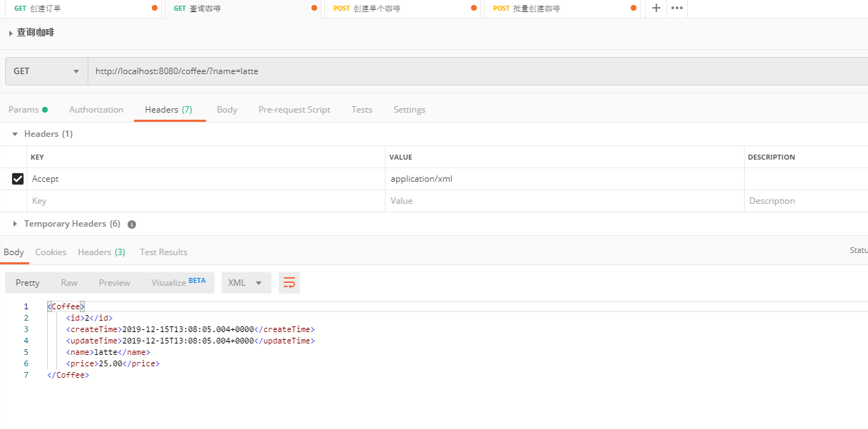Expand Temporary Headers (6) section
Screen dimensions: 868x429
tap(15, 224)
